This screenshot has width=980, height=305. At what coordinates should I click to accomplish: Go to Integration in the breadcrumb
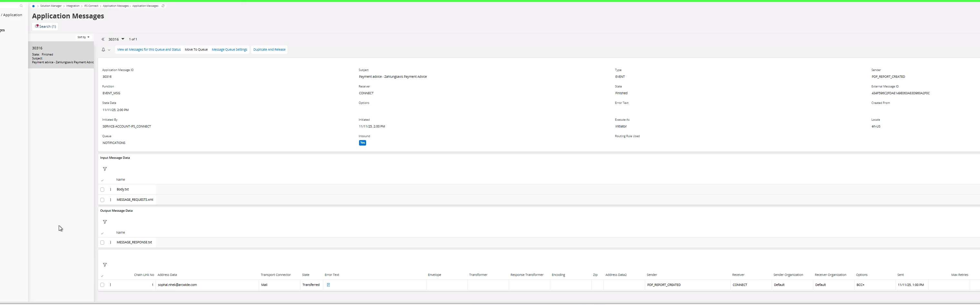coord(73,6)
